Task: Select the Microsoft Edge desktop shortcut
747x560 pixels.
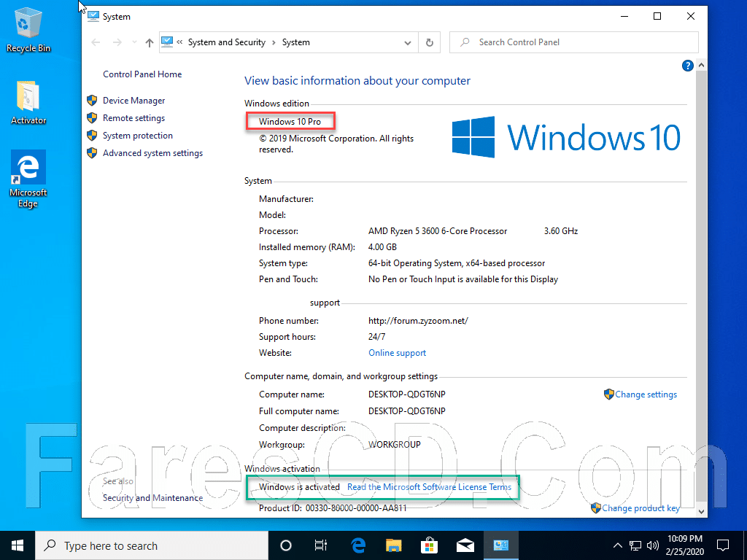Action: (x=28, y=179)
